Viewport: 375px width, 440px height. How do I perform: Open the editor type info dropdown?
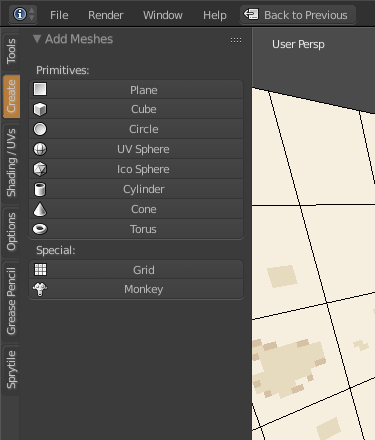click(x=20, y=14)
